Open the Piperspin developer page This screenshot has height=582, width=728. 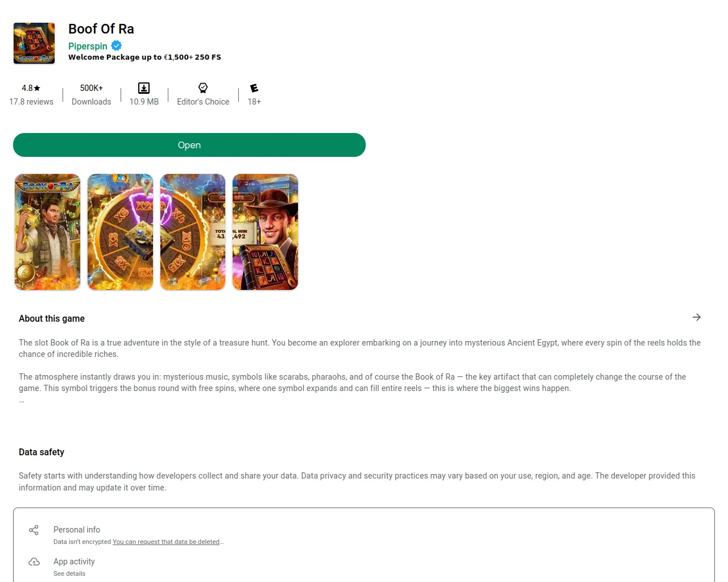[x=88, y=46]
